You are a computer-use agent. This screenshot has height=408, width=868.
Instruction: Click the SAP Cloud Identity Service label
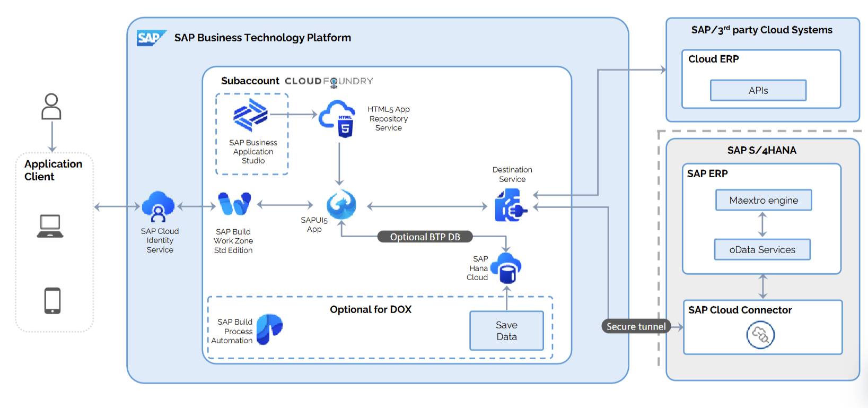[160, 240]
